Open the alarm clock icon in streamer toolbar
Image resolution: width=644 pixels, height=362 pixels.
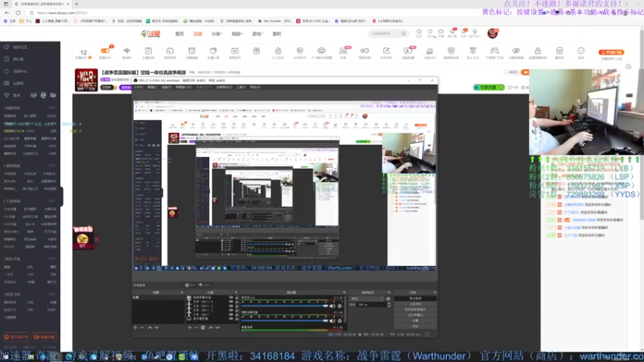click(x=192, y=51)
